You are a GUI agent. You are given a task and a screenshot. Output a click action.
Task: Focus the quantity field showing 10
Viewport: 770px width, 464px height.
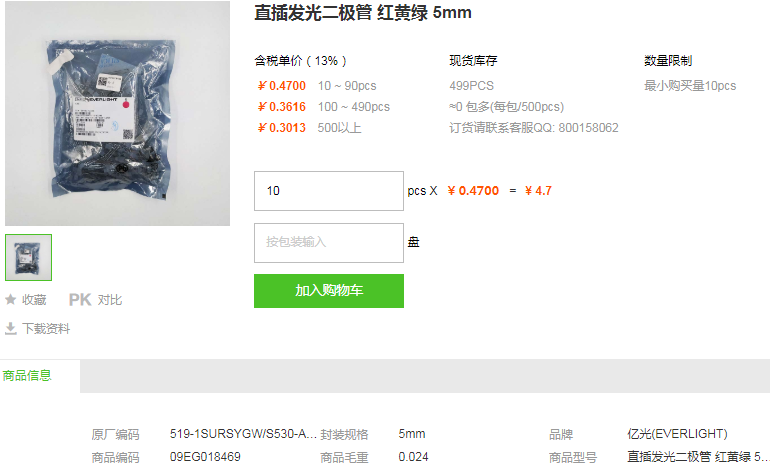pos(329,191)
